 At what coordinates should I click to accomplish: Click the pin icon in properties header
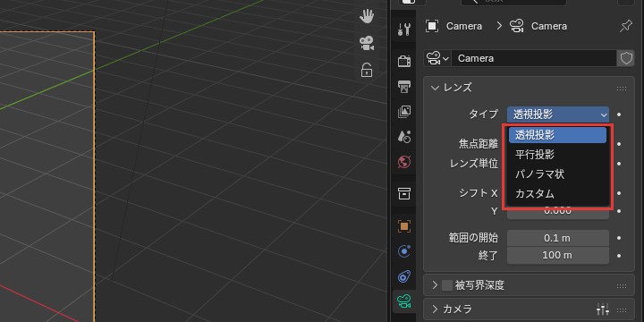coord(625,26)
